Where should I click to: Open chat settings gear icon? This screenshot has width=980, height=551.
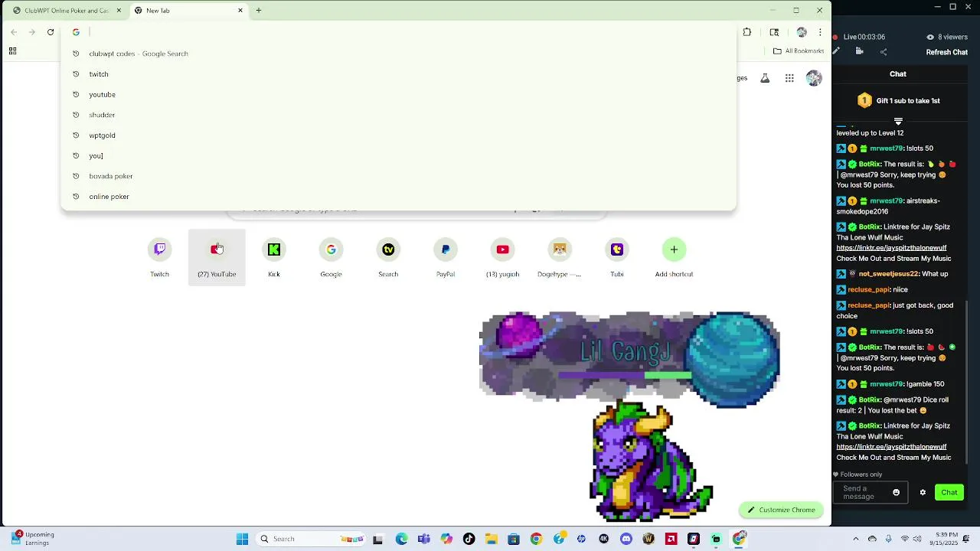923,492
